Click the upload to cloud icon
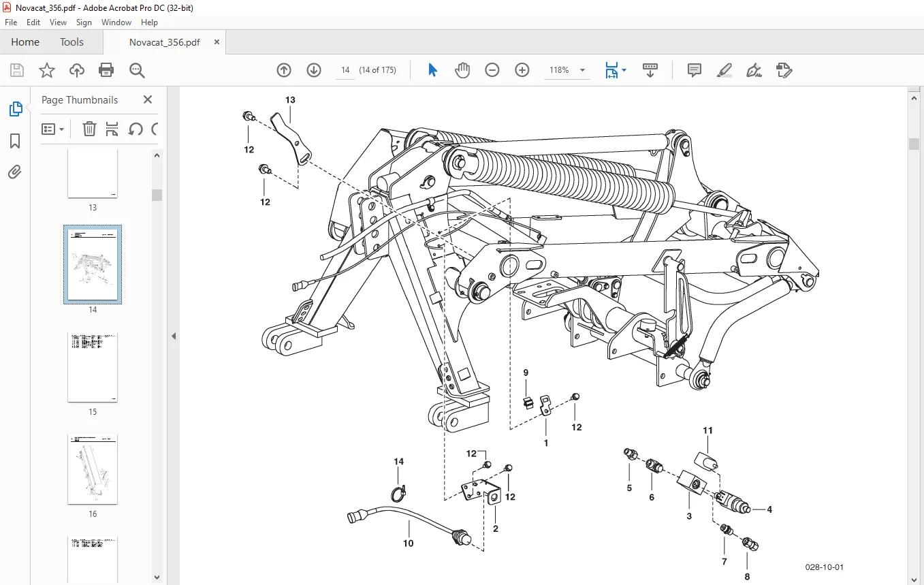 [77, 70]
